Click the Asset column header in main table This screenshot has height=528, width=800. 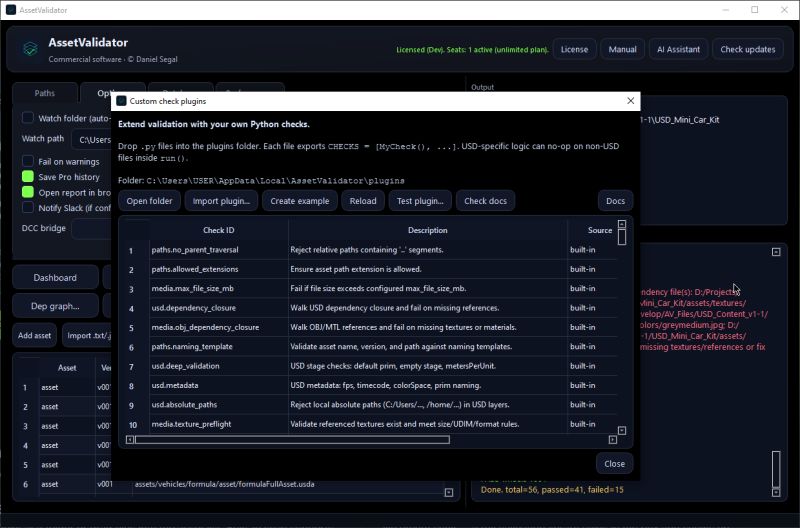(x=67, y=367)
